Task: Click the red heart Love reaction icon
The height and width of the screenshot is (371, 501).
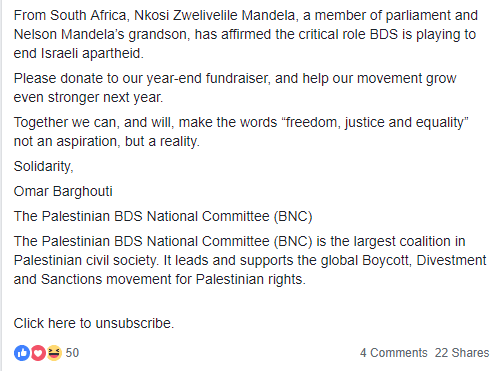Action: coord(38,353)
